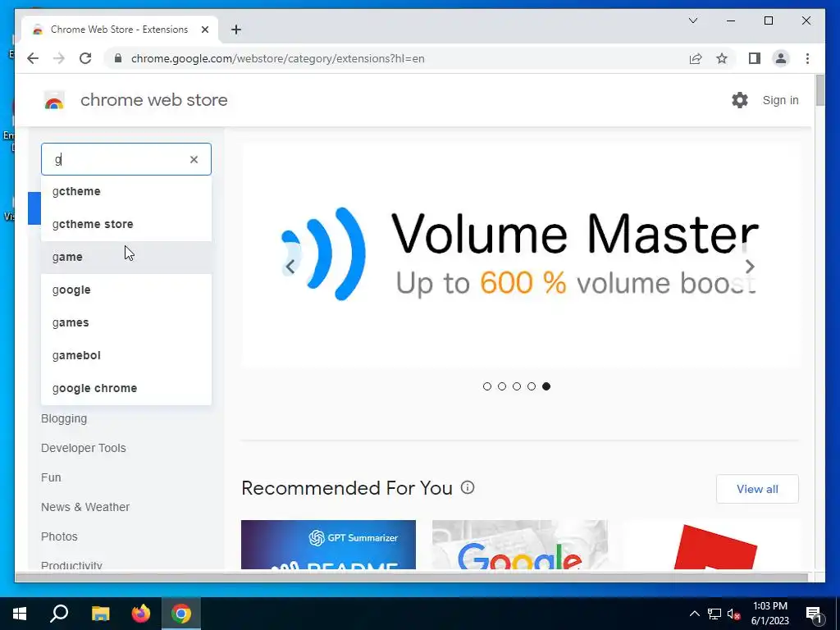Click the address bar URL
Viewport: 840px width, 630px height.
tap(277, 58)
